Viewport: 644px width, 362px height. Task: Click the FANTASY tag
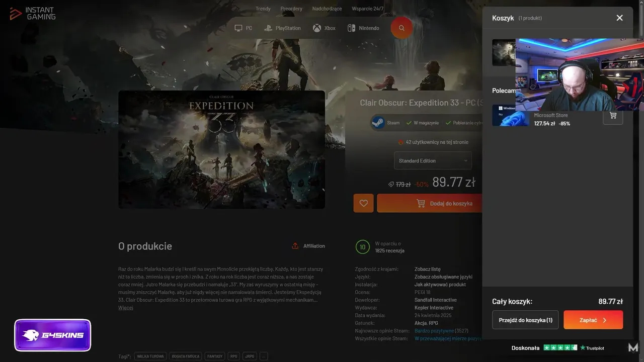pos(215,356)
